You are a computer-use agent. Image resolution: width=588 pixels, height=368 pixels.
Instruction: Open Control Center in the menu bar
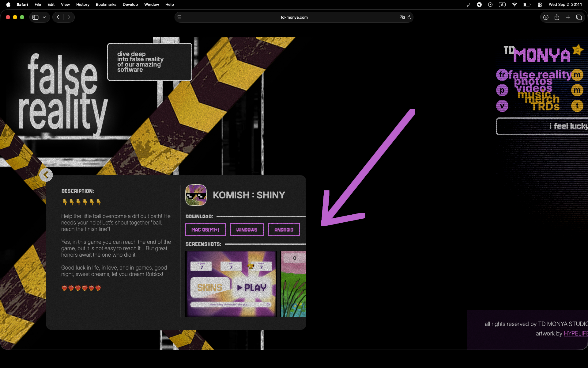(540, 5)
